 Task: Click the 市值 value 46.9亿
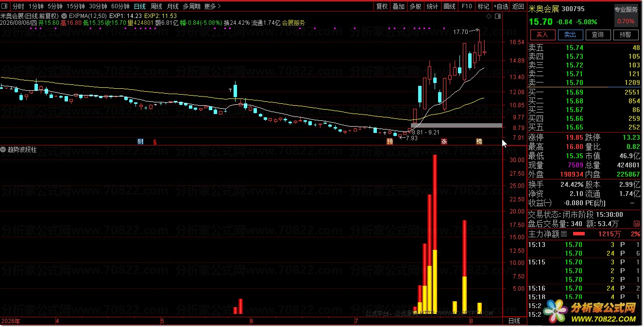click(x=630, y=156)
